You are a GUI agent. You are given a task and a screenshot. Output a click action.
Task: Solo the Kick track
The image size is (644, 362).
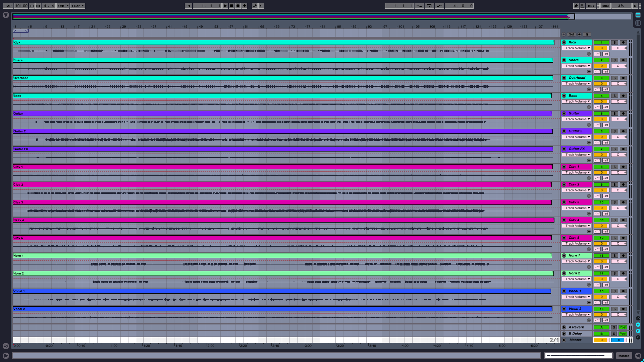click(x=614, y=42)
